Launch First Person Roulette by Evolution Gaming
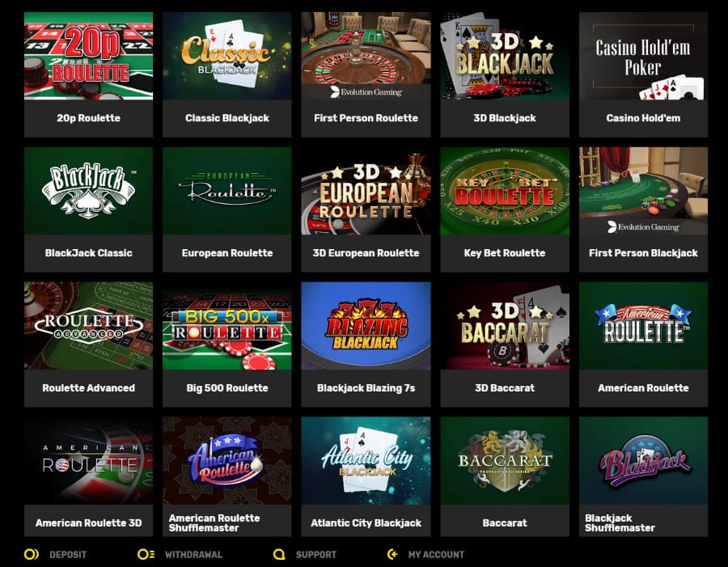 (366, 56)
